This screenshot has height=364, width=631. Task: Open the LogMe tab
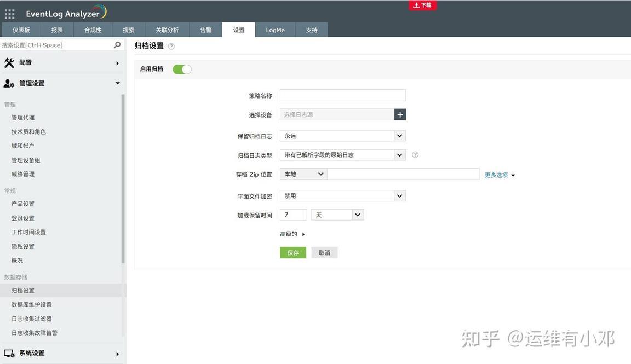point(276,30)
